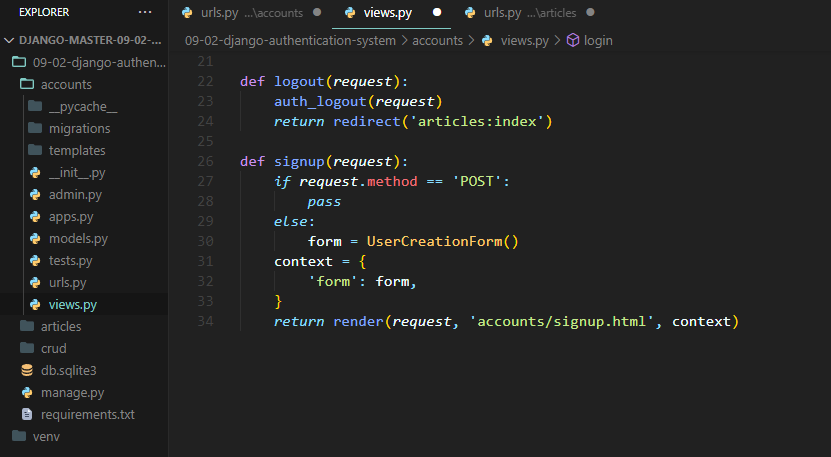Viewport: 831px width, 457px height.
Task: Collapse the DJANGO-MASTER-09-02 root section
Action: coord(84,40)
